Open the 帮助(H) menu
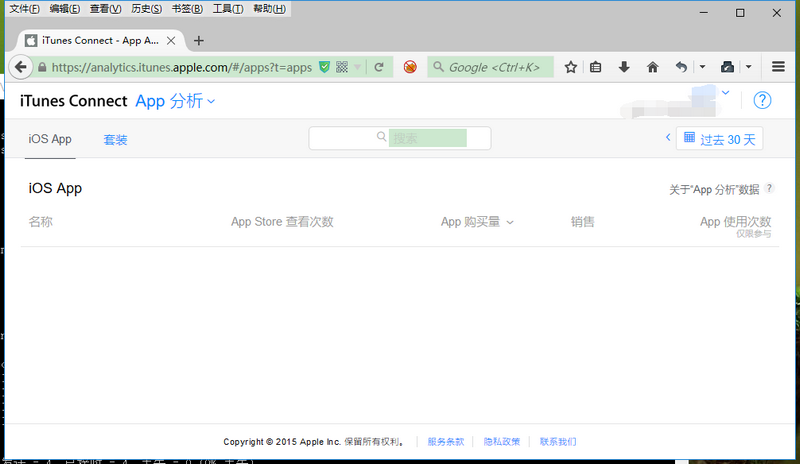 click(x=269, y=9)
